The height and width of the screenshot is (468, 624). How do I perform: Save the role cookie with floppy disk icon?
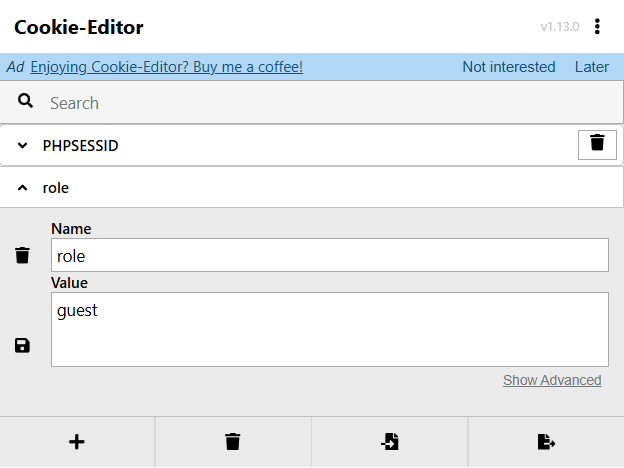22,345
